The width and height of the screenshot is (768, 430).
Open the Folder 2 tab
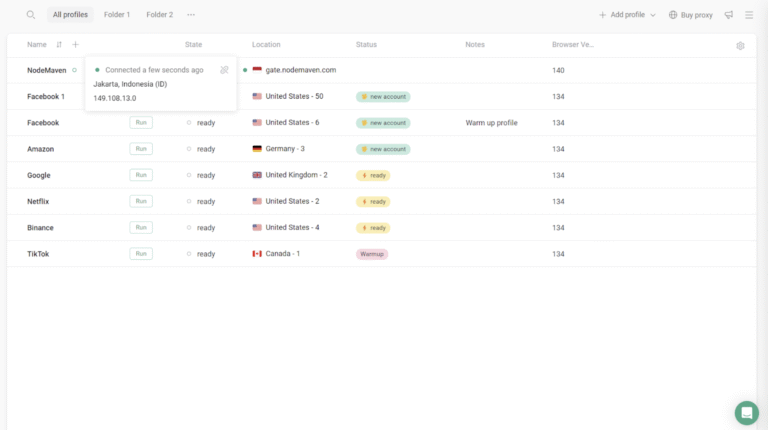click(159, 15)
